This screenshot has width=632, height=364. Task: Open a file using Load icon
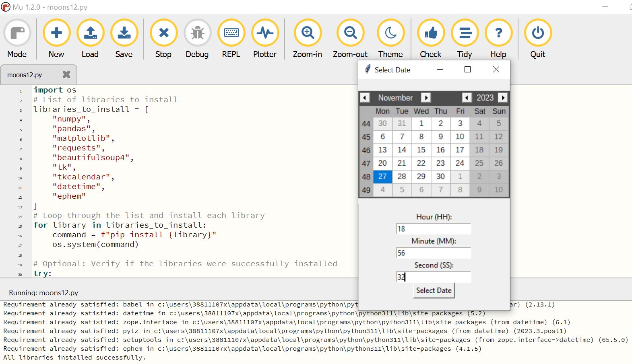90,33
